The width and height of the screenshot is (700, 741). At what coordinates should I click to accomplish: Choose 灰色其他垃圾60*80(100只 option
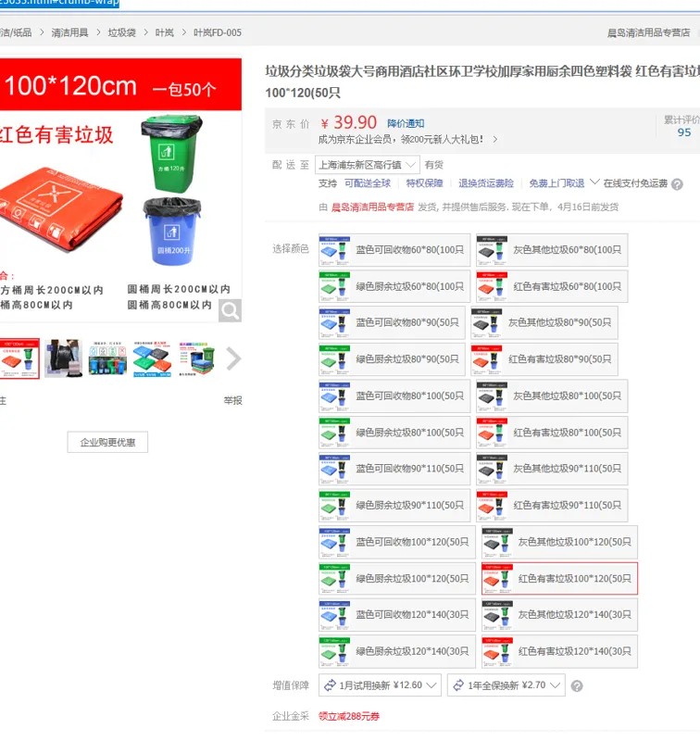coord(552,250)
